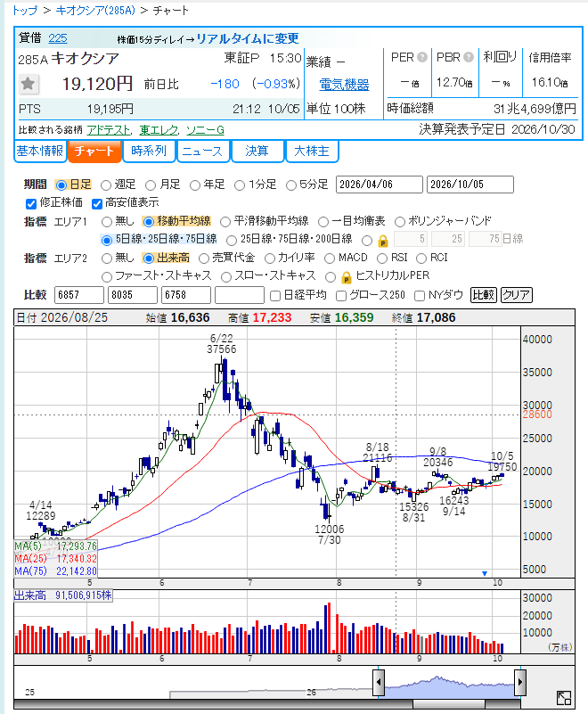
Task: Select 無し for indicator area 1
Action: [x=107, y=222]
